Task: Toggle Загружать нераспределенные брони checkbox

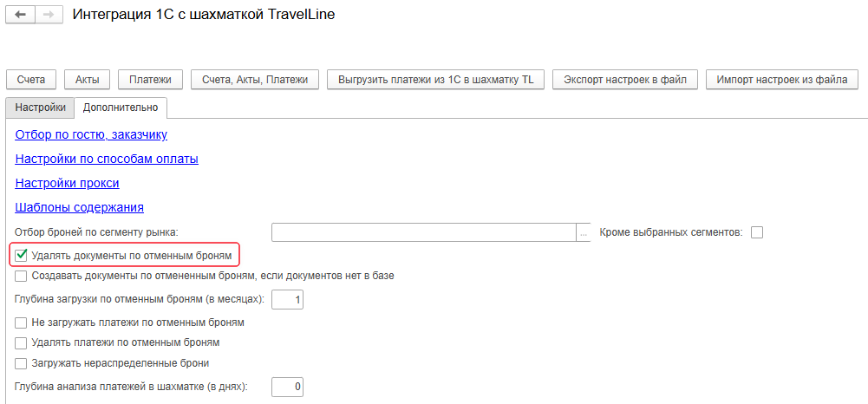Action: 21,363
